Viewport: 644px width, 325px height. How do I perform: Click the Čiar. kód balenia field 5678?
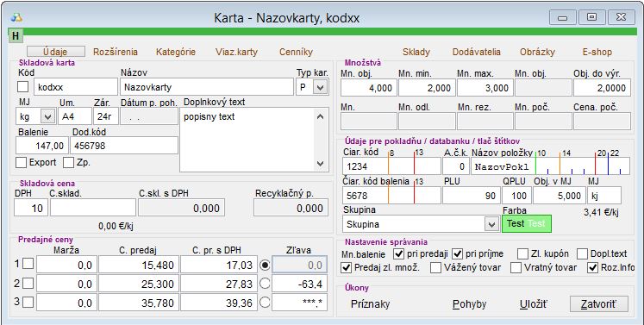pos(391,196)
